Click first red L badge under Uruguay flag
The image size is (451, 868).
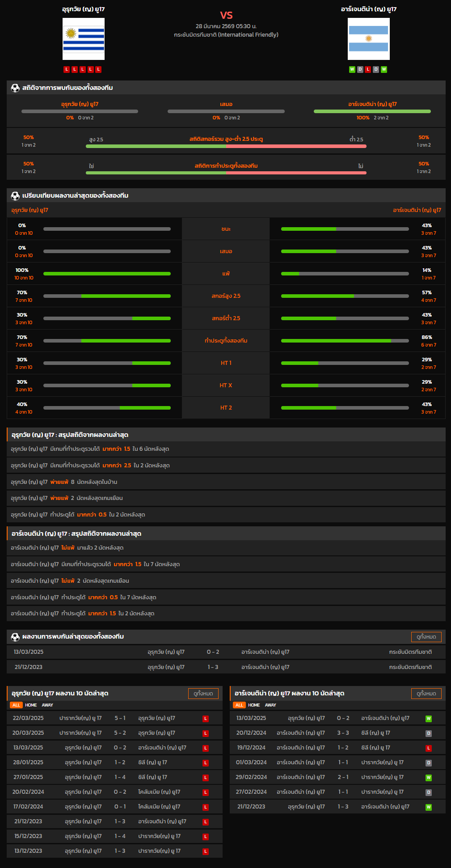[67, 69]
